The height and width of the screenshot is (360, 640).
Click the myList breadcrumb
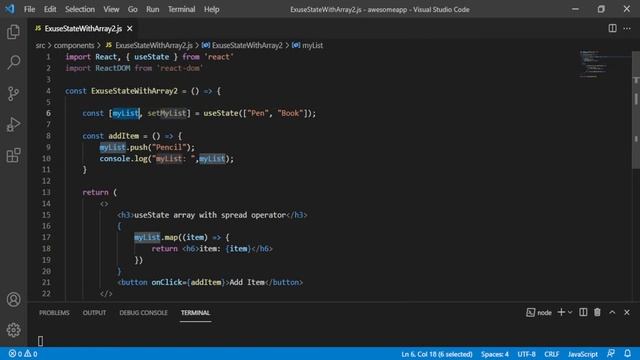[307, 45]
